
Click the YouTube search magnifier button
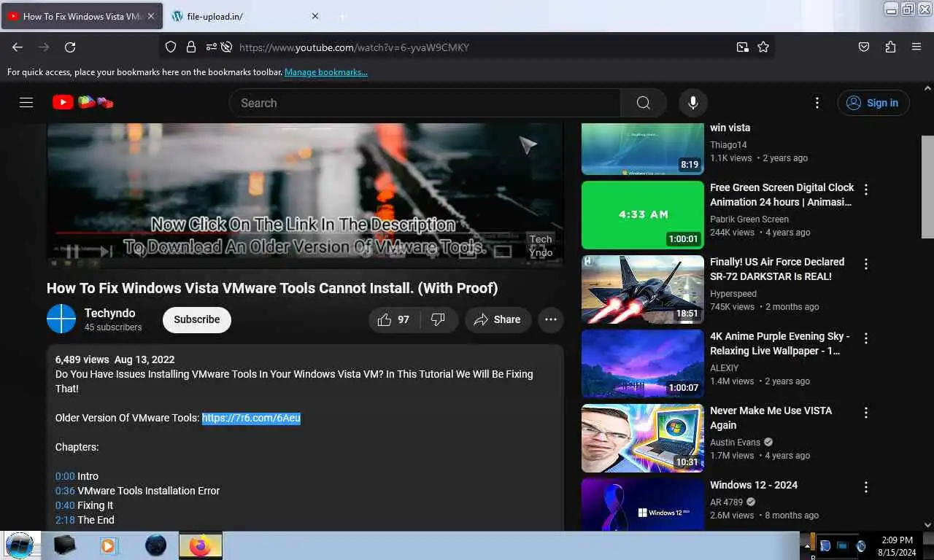643,103
